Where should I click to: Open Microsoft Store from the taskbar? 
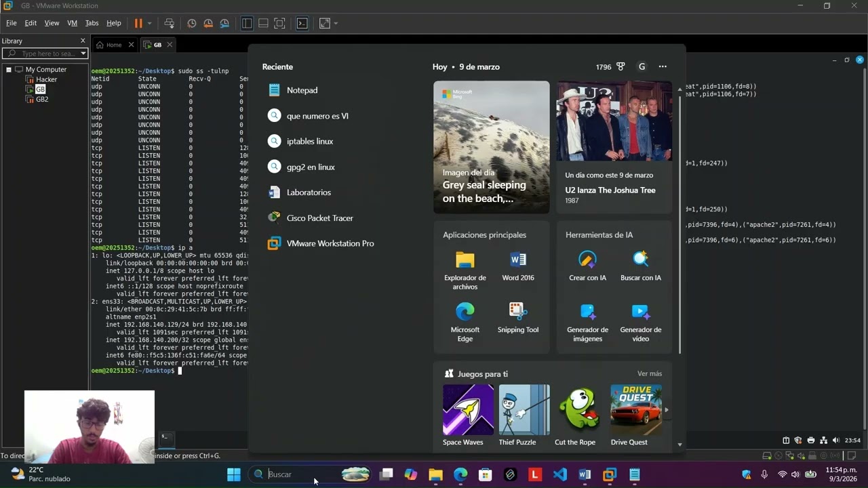tap(486, 474)
